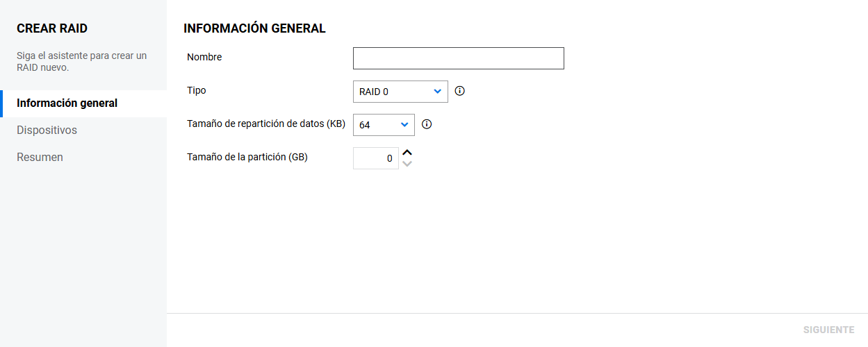Click the Tipo field label
The height and width of the screenshot is (347, 868).
click(197, 90)
